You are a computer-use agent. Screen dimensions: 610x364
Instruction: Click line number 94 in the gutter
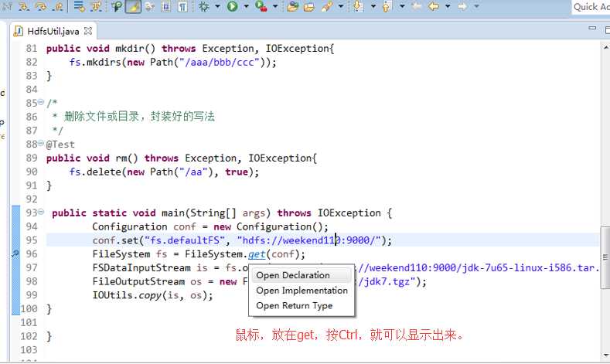pos(32,226)
